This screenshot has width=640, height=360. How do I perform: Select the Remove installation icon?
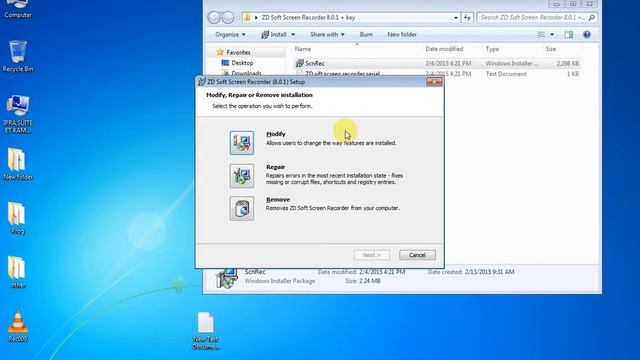coord(242,209)
